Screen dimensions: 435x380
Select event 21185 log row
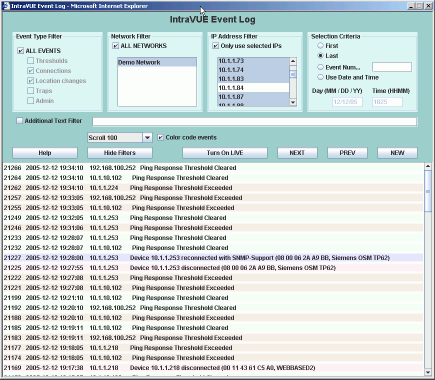tap(213, 328)
